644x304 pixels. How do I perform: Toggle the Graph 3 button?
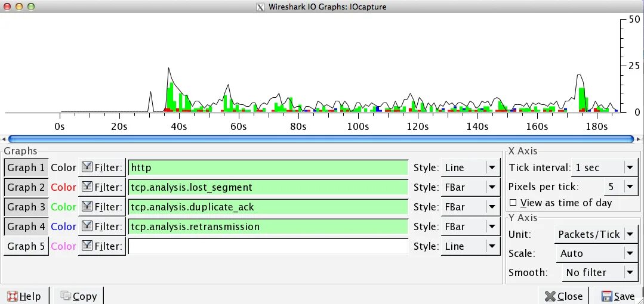[26, 207]
